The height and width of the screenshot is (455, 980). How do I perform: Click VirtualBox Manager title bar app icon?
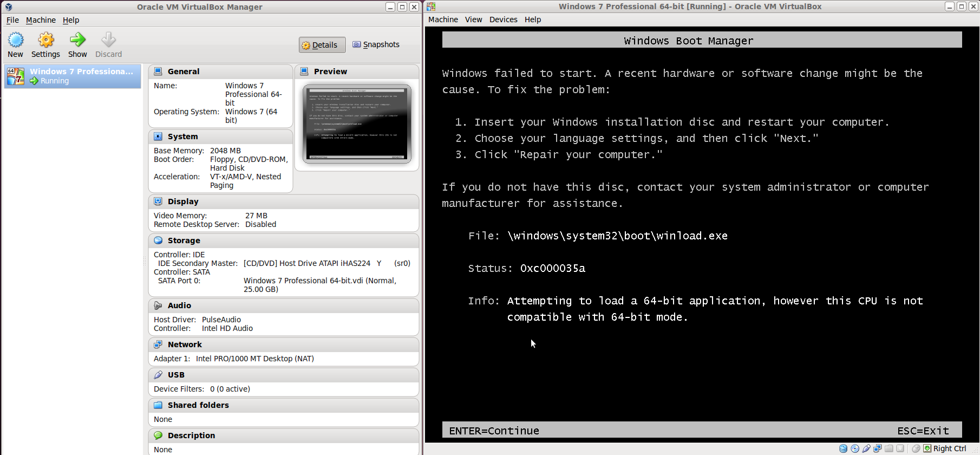click(x=8, y=6)
